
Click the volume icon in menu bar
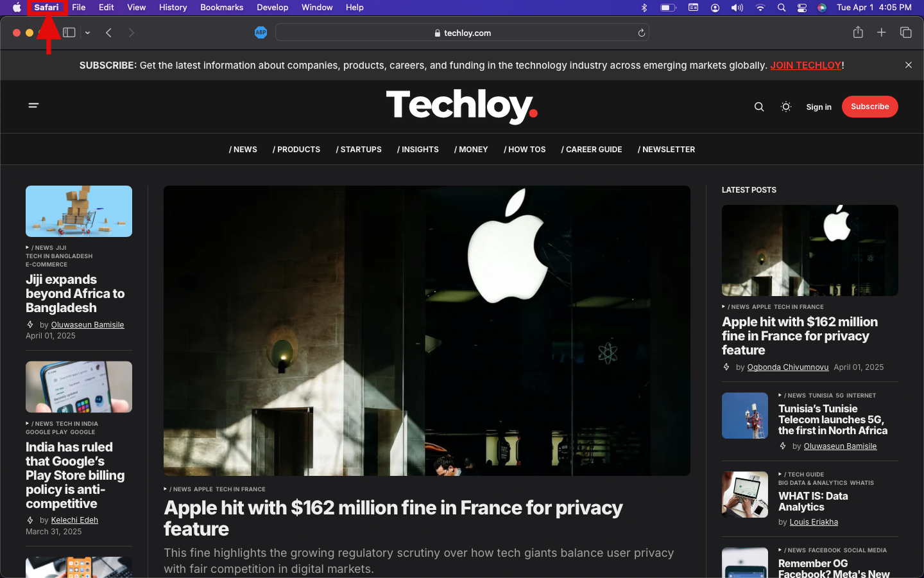click(737, 8)
